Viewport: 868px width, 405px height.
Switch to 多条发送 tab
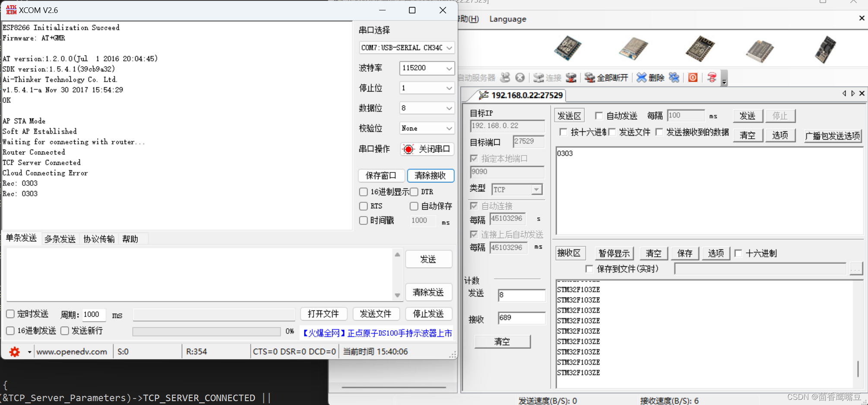click(60, 239)
